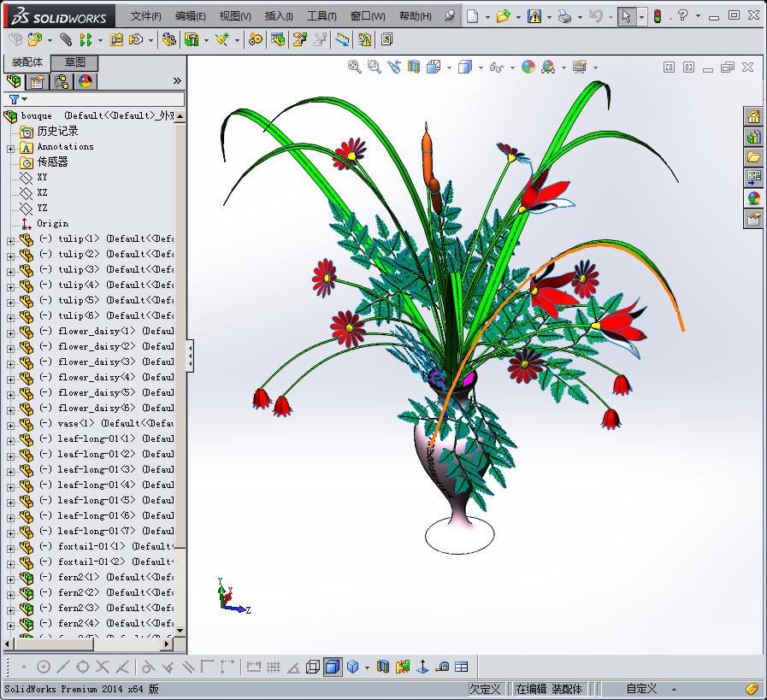This screenshot has height=700, width=767.
Task: Open the 帮助(H) menu
Action: pos(416,16)
